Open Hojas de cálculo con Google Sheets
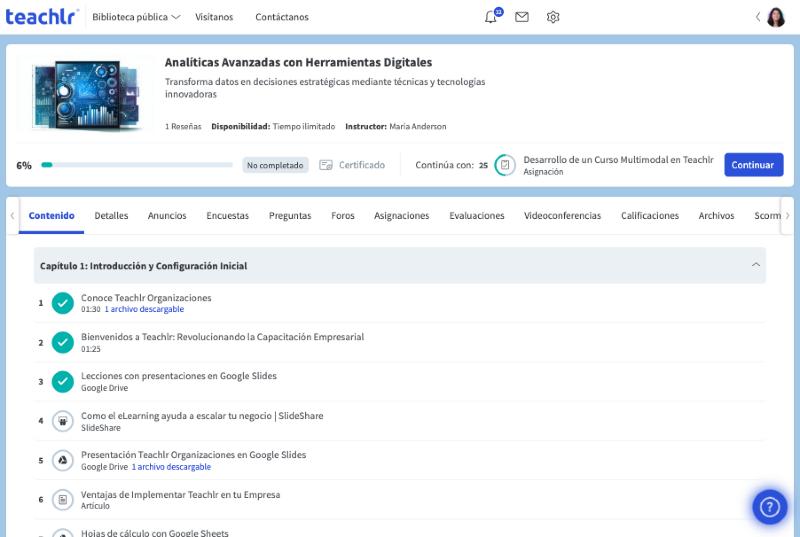 click(x=155, y=533)
